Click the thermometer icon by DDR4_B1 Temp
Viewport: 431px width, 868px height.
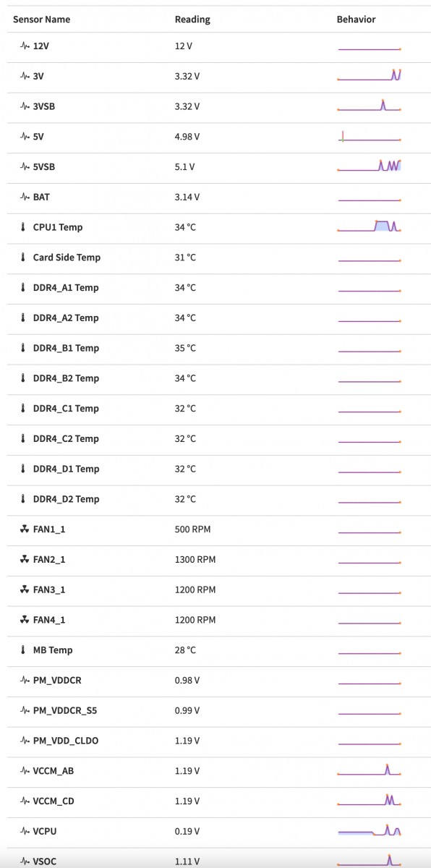coord(24,348)
